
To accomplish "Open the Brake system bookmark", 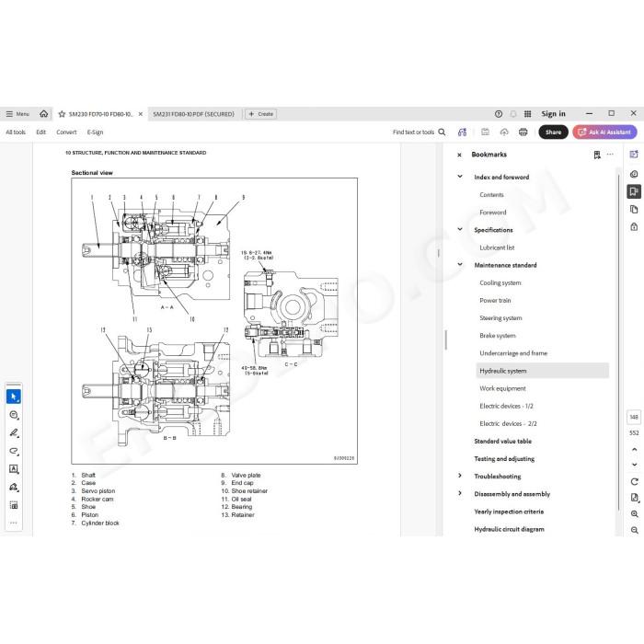I will click(x=497, y=336).
